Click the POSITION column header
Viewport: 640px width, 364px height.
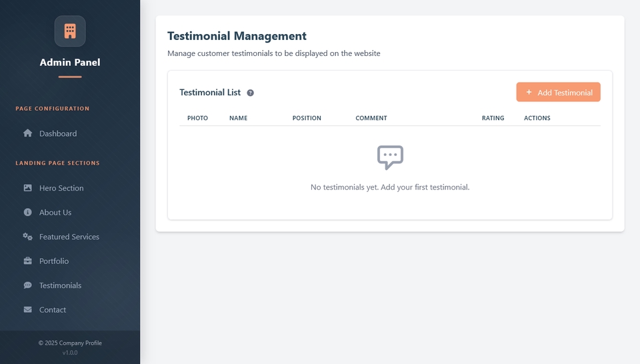pyautogui.click(x=307, y=118)
